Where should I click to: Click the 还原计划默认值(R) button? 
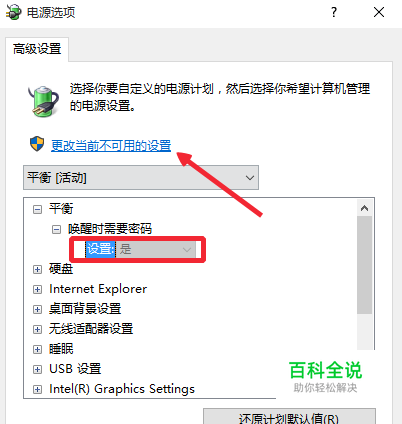coord(289,417)
